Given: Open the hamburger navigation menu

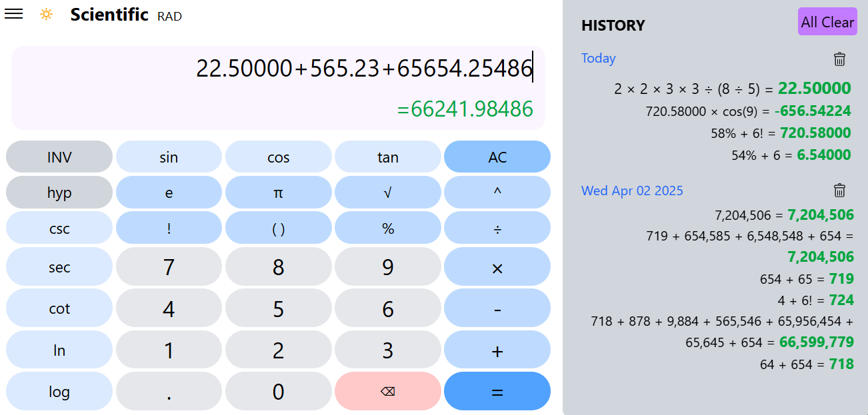Looking at the screenshot, I should [13, 13].
